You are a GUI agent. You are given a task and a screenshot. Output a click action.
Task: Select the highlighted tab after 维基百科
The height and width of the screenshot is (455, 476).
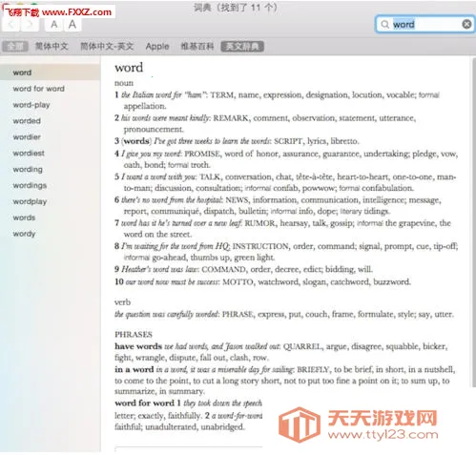coord(242,47)
